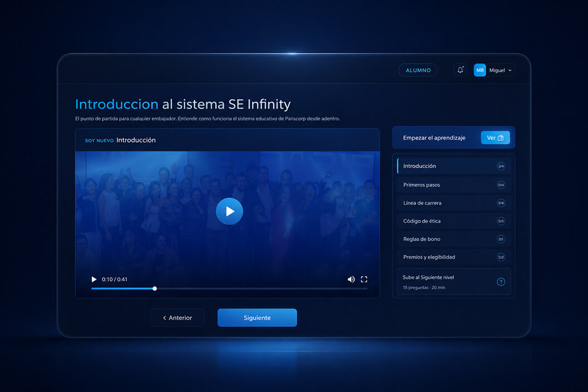Seek on the unplayed progress track

point(262,288)
